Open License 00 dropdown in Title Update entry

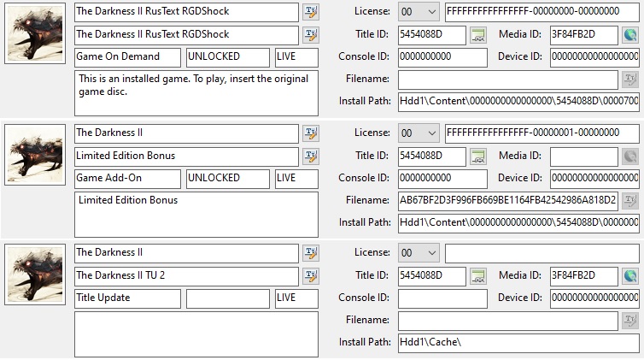tap(419, 253)
